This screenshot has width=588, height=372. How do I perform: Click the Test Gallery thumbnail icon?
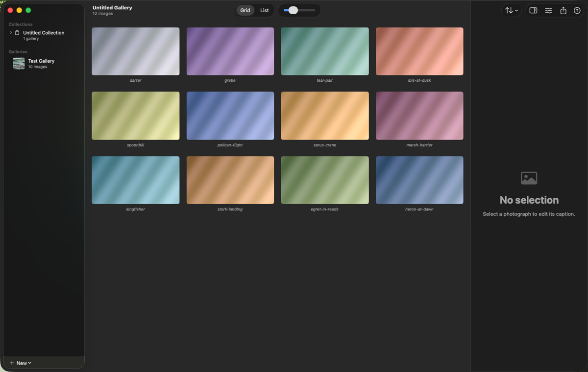pos(19,63)
